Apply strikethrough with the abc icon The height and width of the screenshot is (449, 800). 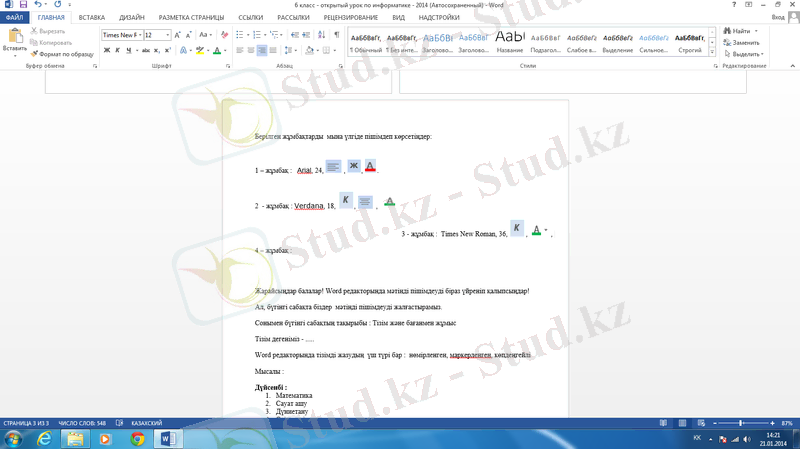[x=147, y=50]
